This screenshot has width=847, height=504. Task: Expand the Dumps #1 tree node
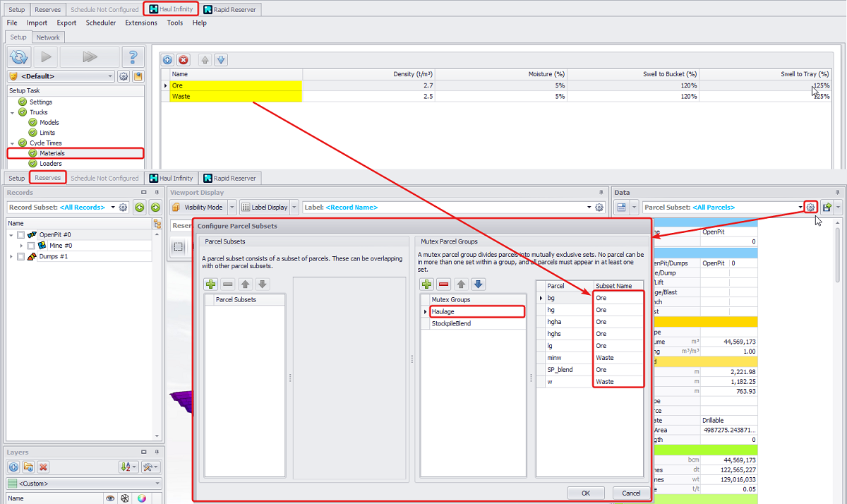[12, 256]
